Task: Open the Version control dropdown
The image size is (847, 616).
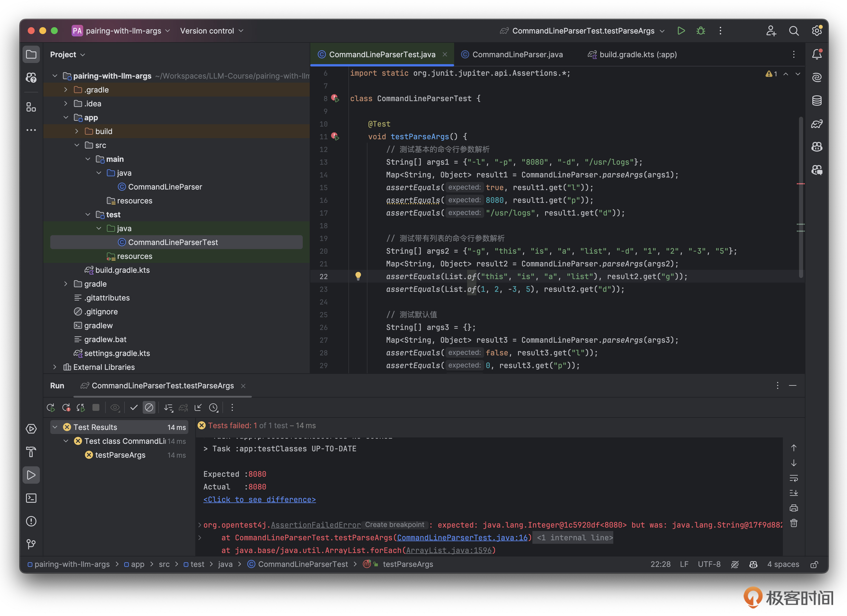Action: click(x=211, y=31)
